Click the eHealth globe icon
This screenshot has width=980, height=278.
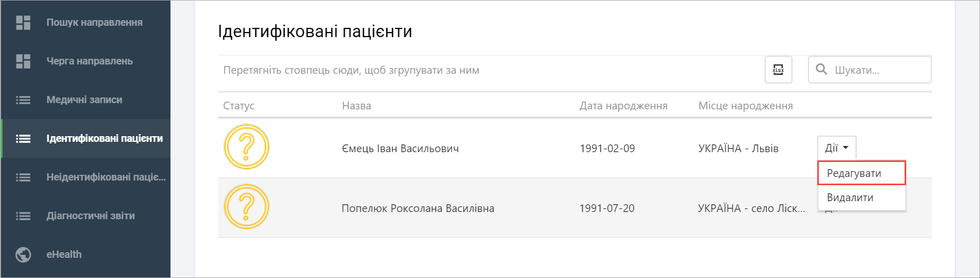[x=23, y=255]
